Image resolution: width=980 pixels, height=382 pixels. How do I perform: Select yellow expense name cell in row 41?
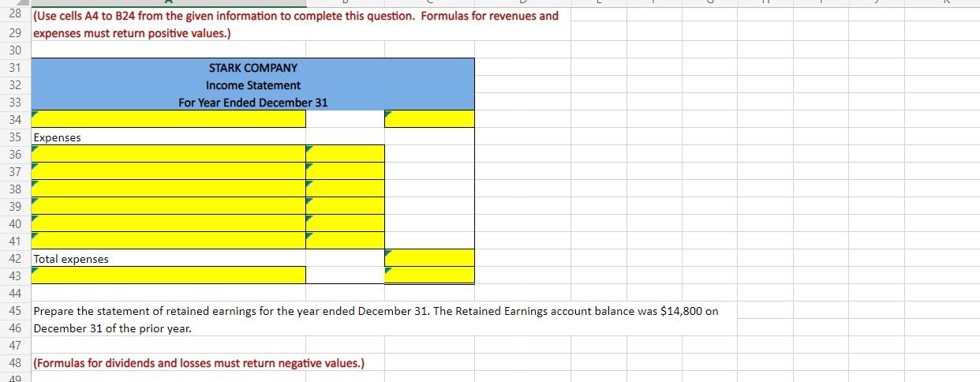click(168, 241)
